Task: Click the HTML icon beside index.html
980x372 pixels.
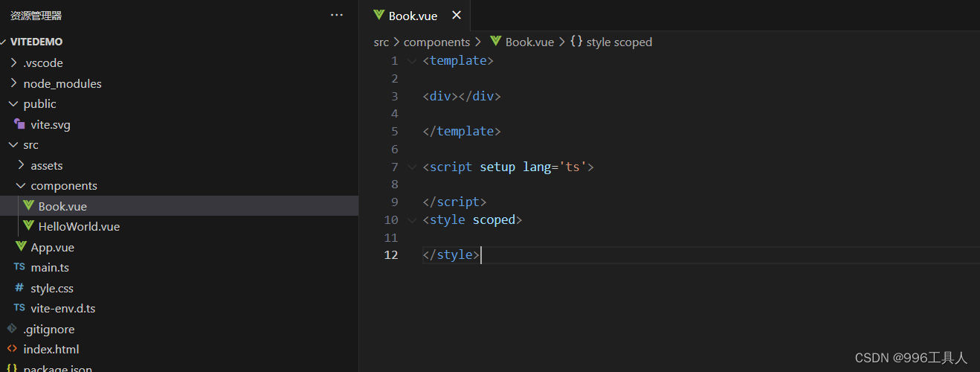Action: click(x=12, y=349)
